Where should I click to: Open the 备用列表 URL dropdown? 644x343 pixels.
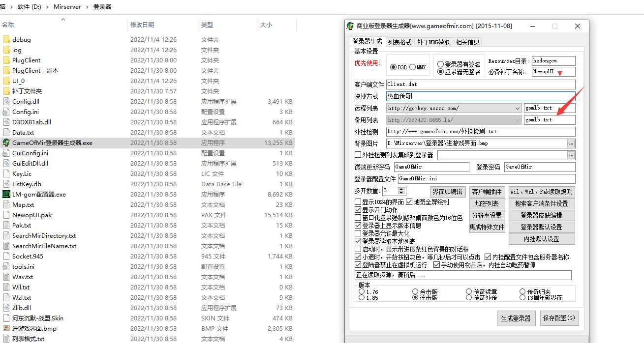[x=517, y=120]
